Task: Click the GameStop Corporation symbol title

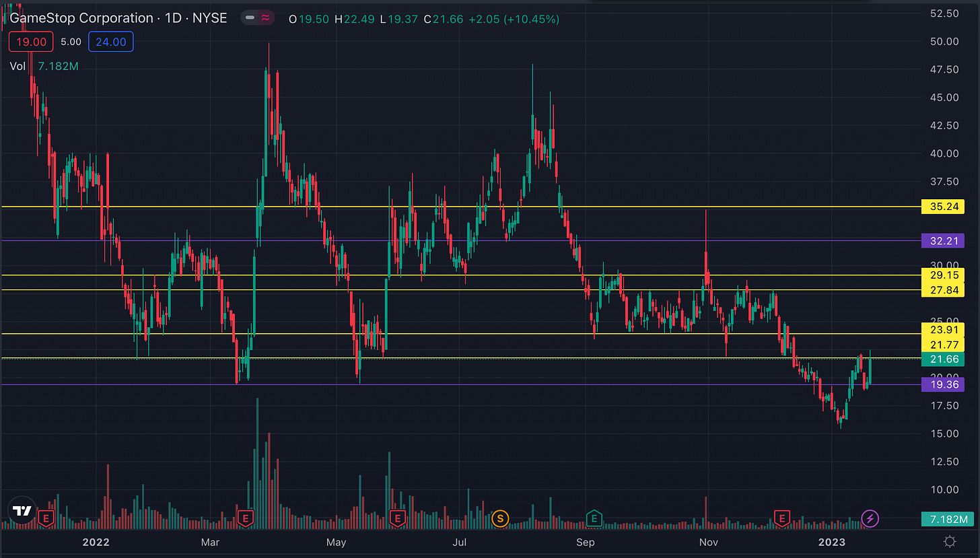Action: pyautogui.click(x=81, y=19)
